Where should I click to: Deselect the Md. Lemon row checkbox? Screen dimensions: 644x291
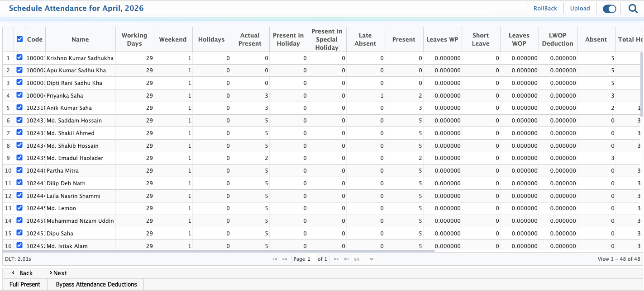pyautogui.click(x=19, y=208)
